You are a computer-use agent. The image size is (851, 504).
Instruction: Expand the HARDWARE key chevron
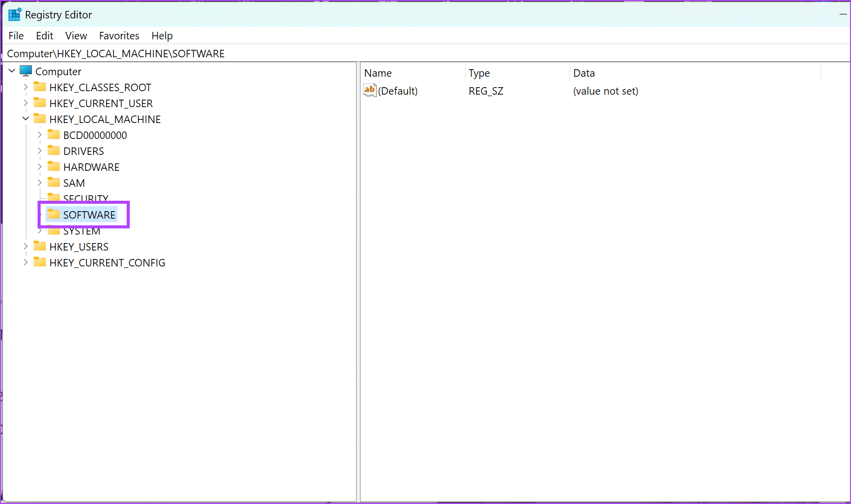point(40,167)
